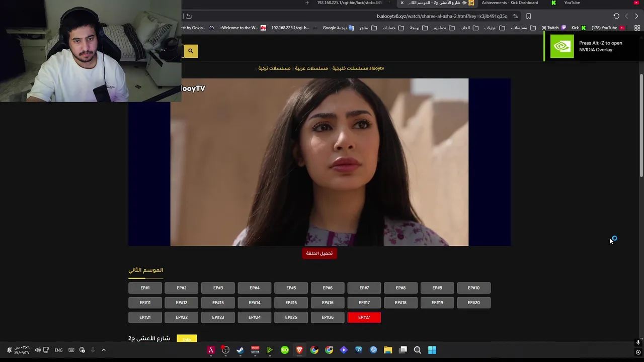Open the مسلسلات عربية menu item
This screenshot has width=644, height=362.
(x=311, y=68)
